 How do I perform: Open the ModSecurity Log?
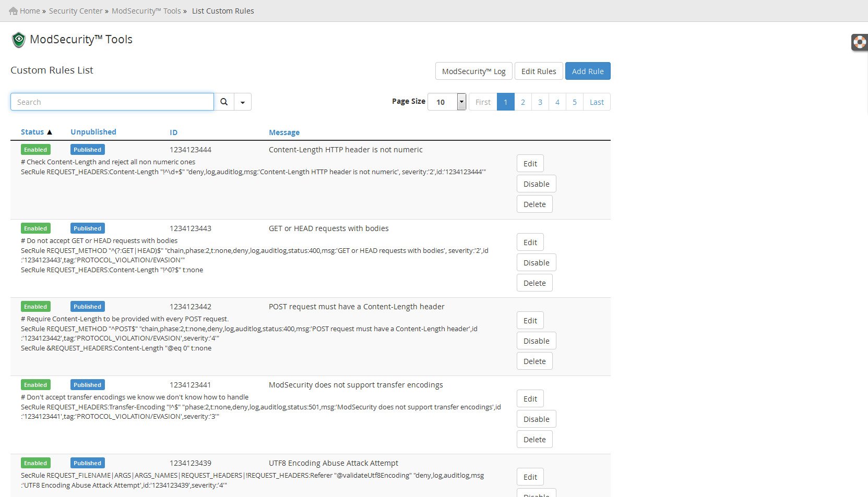(x=474, y=71)
